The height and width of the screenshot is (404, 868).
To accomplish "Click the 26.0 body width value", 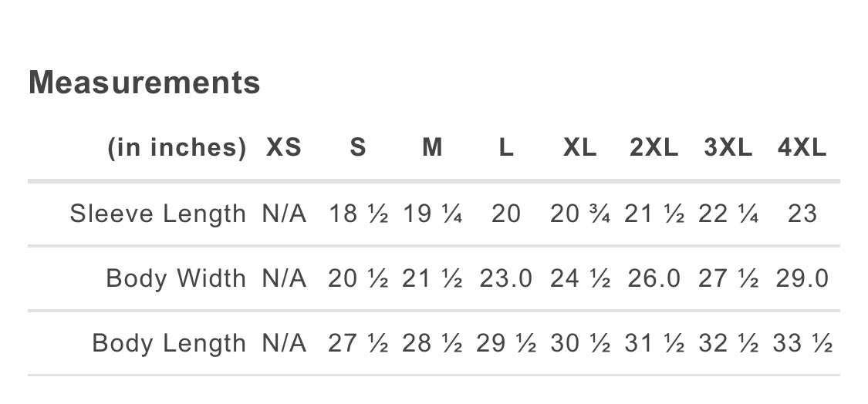I will [654, 278].
